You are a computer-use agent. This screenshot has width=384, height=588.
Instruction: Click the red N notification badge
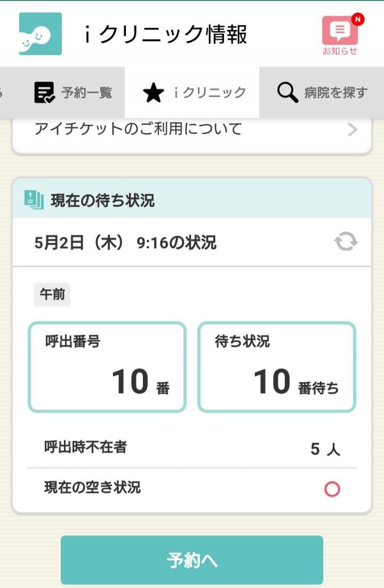(x=358, y=19)
